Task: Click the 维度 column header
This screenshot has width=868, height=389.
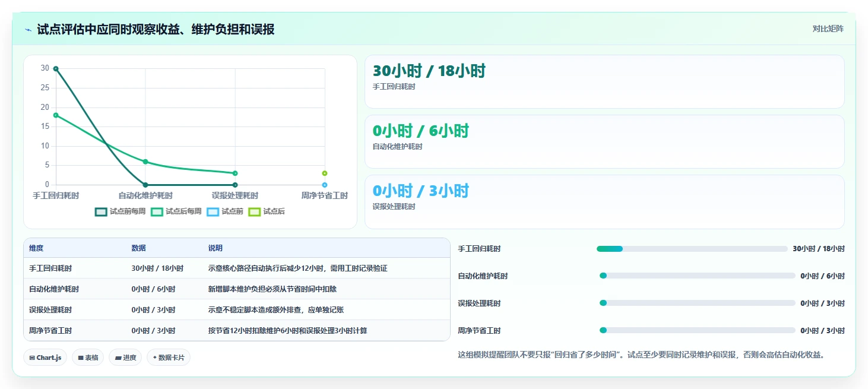Action: click(36, 248)
